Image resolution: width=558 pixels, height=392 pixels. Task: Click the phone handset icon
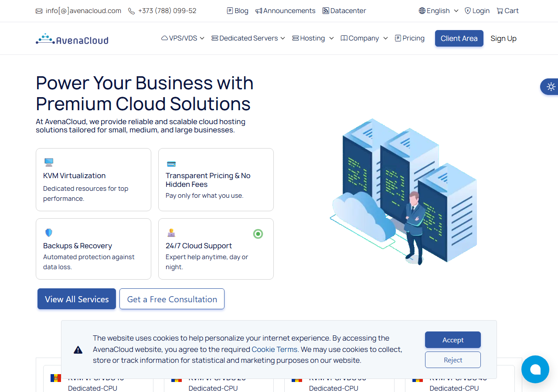pyautogui.click(x=131, y=11)
